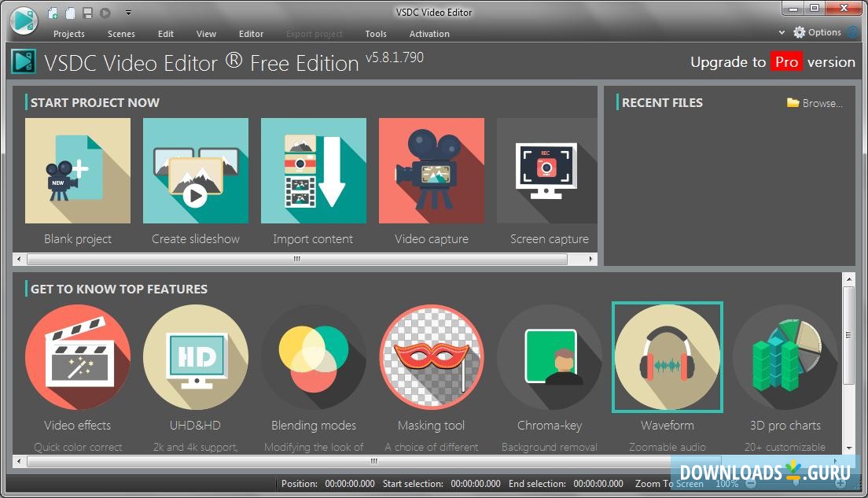Expand the quick access toolbar customize arrow

click(128, 12)
